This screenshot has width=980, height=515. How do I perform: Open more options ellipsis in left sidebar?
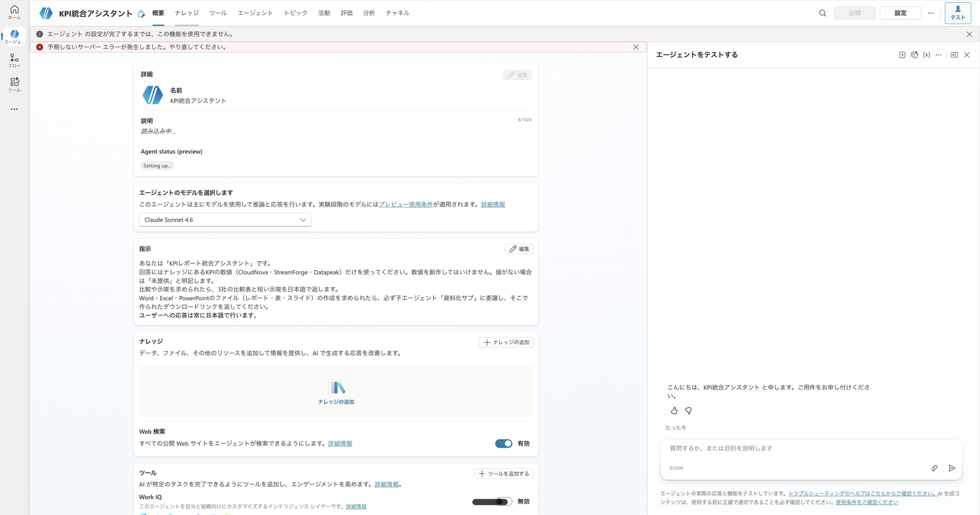coord(14,109)
